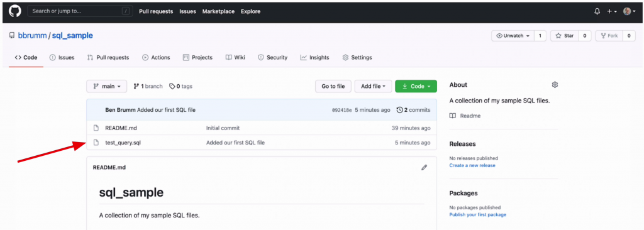Screen dimensions: 644x230
Task: Open the Add file dropdown
Action: coord(373,86)
